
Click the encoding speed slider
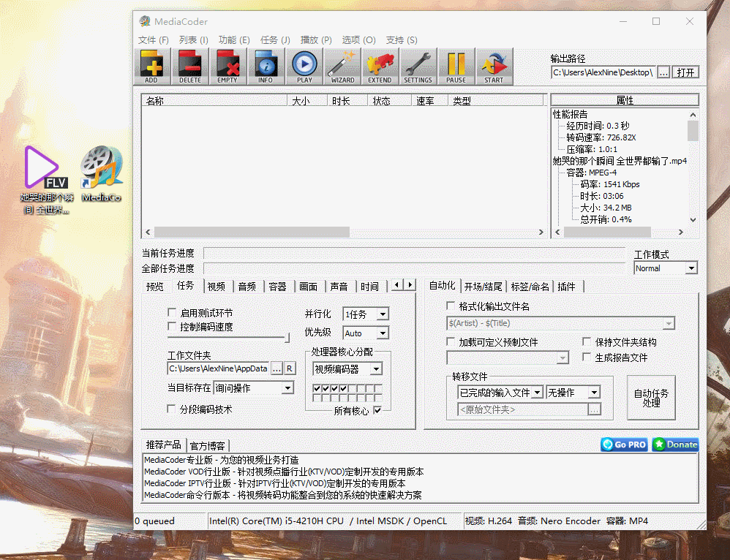(228, 338)
